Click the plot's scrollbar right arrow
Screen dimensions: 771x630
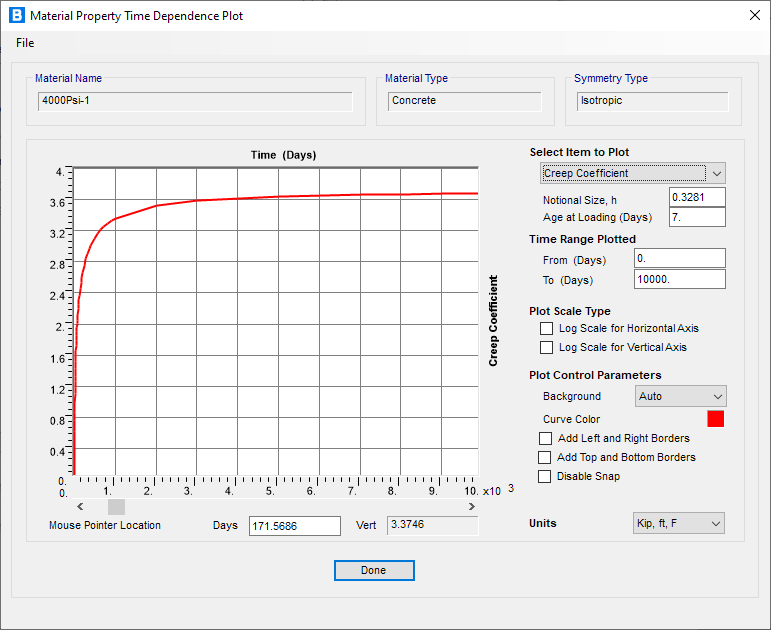pos(472,507)
